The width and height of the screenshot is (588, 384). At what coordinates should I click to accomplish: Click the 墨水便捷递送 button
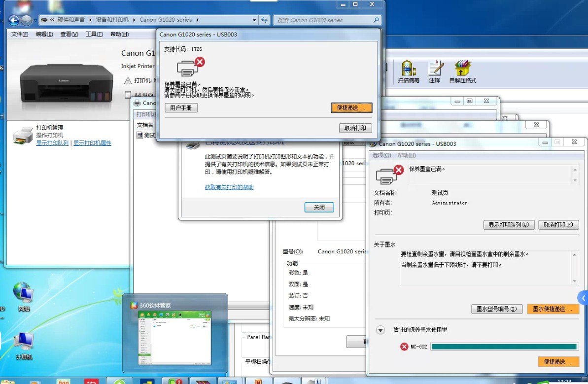[553, 309]
